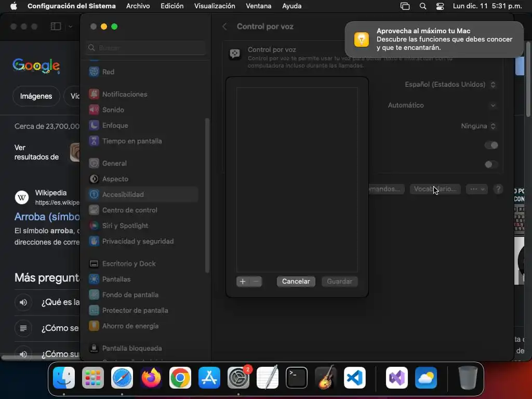Click the Vocabulario… button

click(x=435, y=189)
